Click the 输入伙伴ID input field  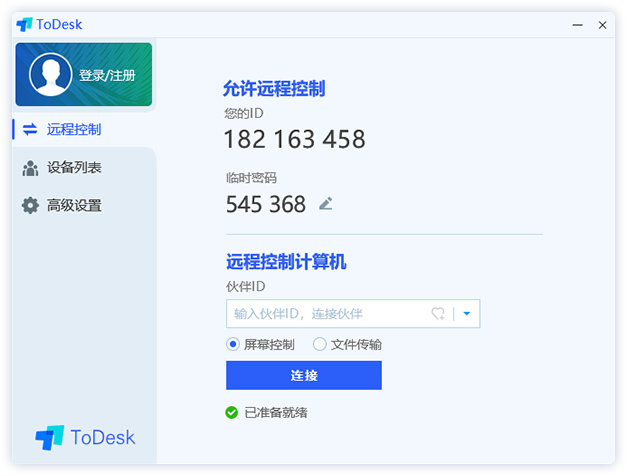tap(353, 314)
